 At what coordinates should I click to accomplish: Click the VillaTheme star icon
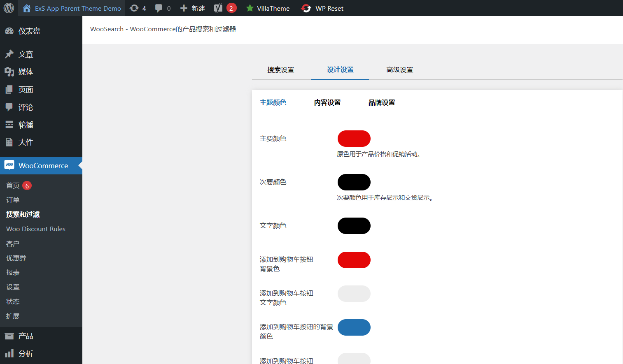point(250,8)
